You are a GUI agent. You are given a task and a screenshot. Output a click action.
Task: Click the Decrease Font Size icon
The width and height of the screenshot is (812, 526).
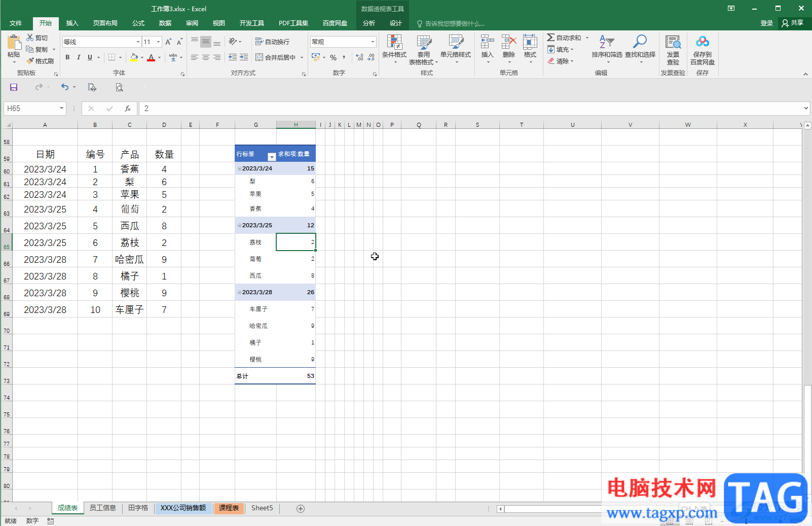coord(179,42)
